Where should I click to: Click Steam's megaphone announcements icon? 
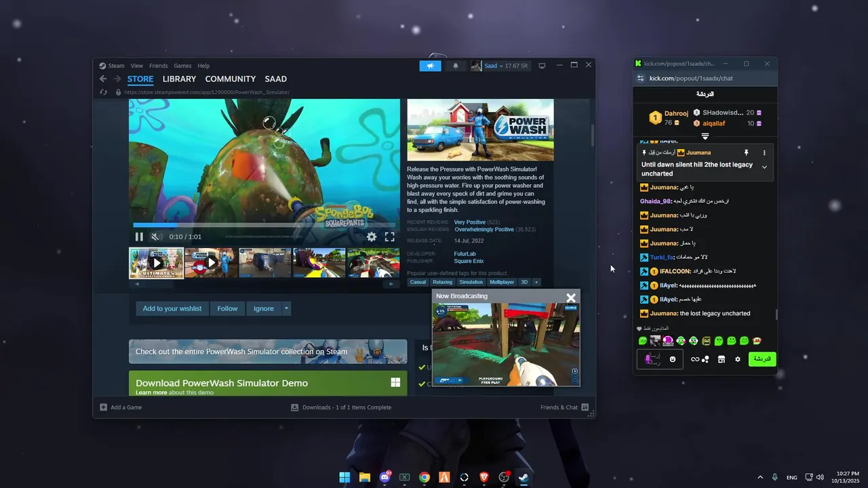430,66
